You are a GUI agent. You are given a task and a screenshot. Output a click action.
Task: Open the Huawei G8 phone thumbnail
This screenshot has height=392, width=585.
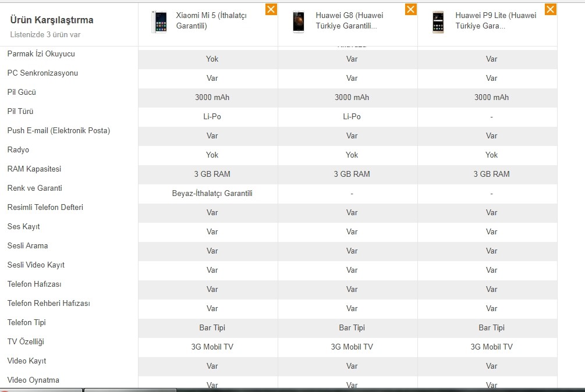299,22
